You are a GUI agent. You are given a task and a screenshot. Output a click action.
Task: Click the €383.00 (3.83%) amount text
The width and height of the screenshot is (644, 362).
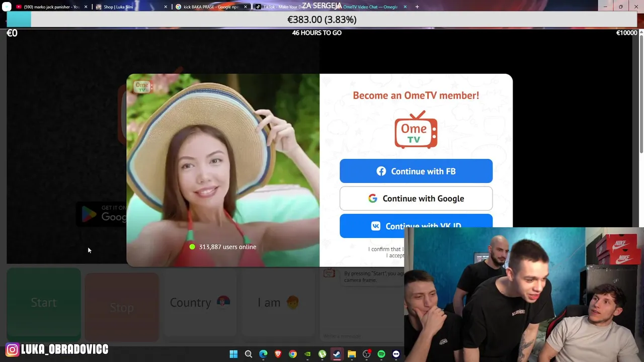click(x=322, y=20)
